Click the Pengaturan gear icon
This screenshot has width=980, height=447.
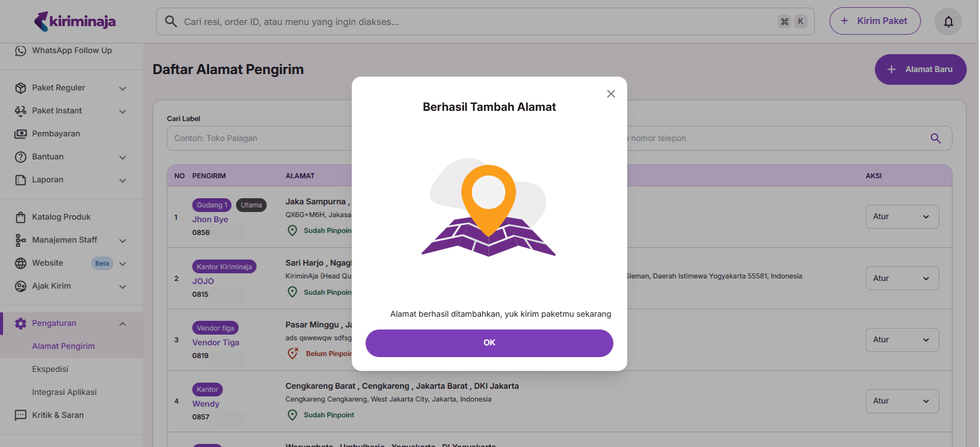tap(20, 323)
